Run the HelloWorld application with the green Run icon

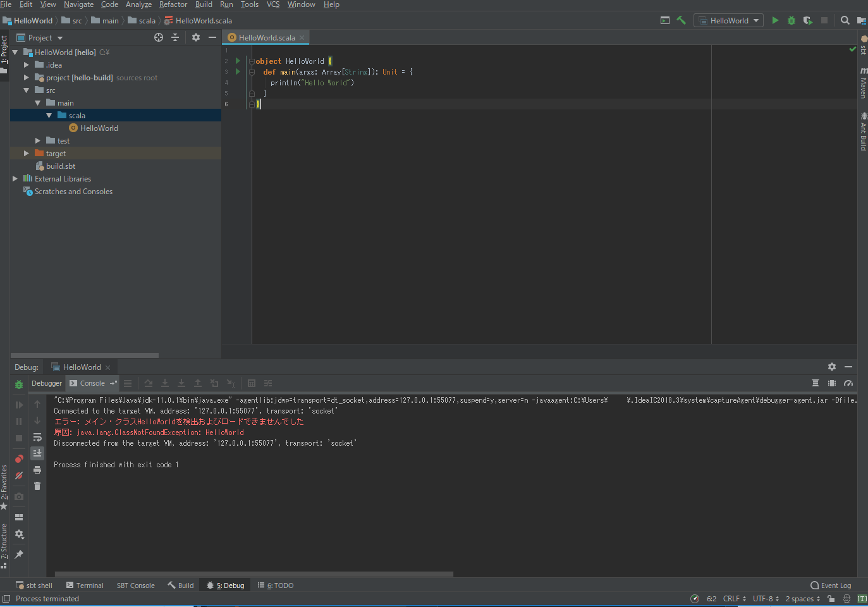[775, 20]
